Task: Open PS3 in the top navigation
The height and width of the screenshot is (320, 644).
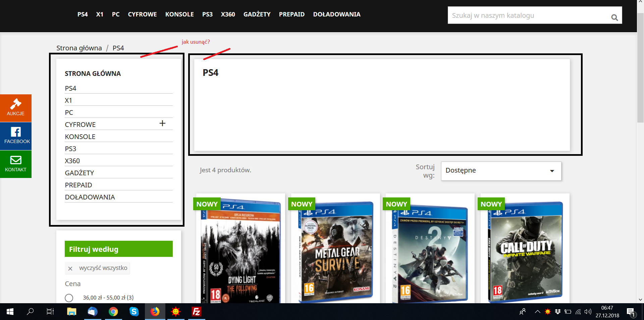Action: pos(207,14)
